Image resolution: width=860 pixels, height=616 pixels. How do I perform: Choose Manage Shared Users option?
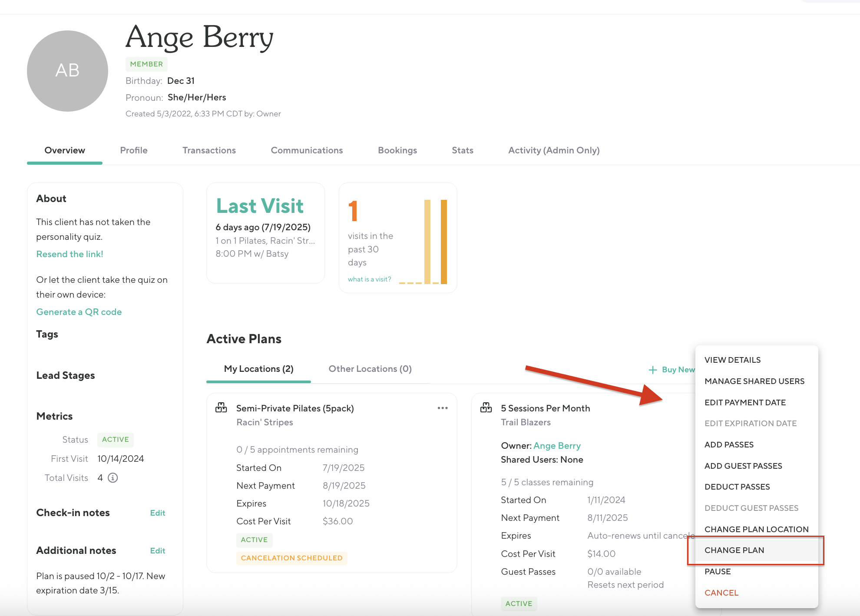[x=754, y=381]
